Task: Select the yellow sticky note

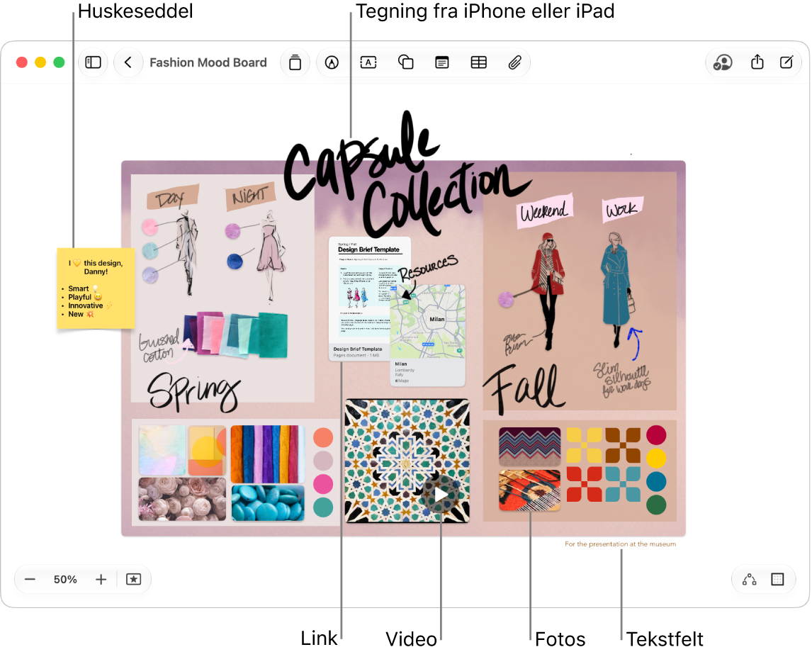Action: 96,288
